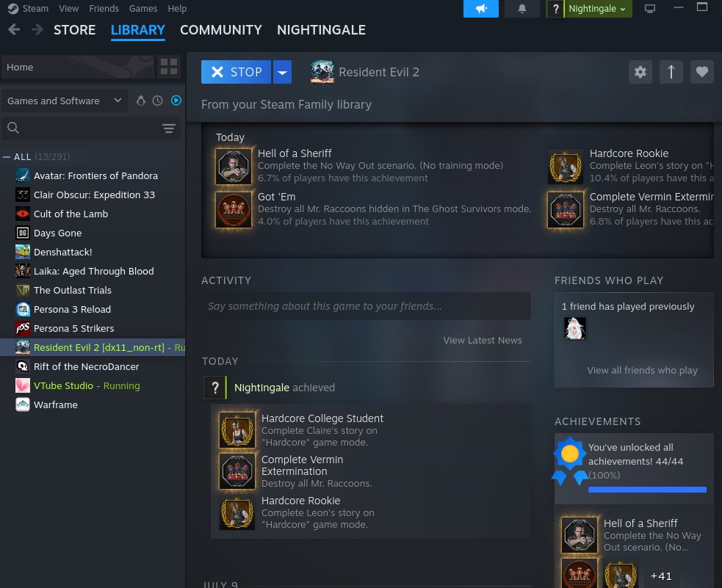Screen dimensions: 722x588
Task: Toggle the ready-to-play games filter
Action: tap(176, 101)
